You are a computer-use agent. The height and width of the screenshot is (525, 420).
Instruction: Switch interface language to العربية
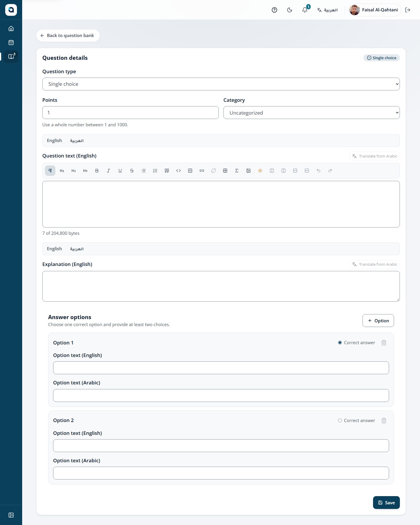(328, 10)
